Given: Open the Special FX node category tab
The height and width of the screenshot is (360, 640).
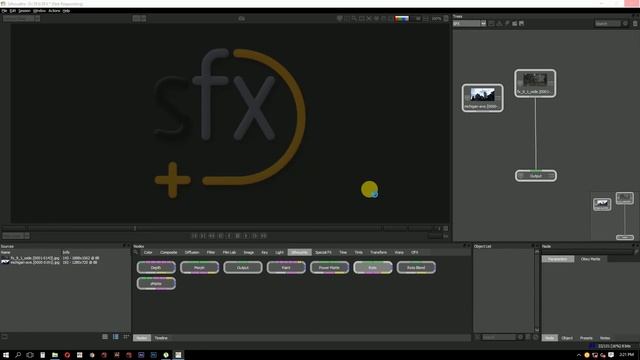Looking at the screenshot, I should [323, 252].
